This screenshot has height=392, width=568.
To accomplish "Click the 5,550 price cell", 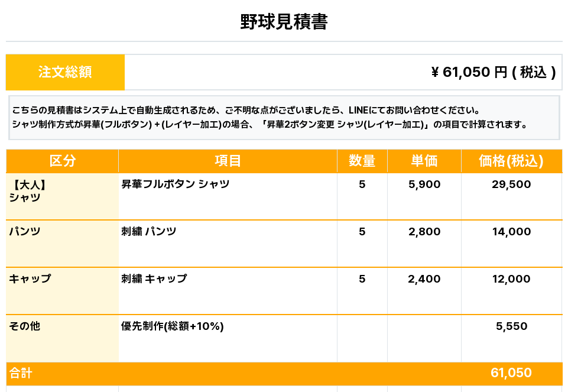I will (x=511, y=326).
